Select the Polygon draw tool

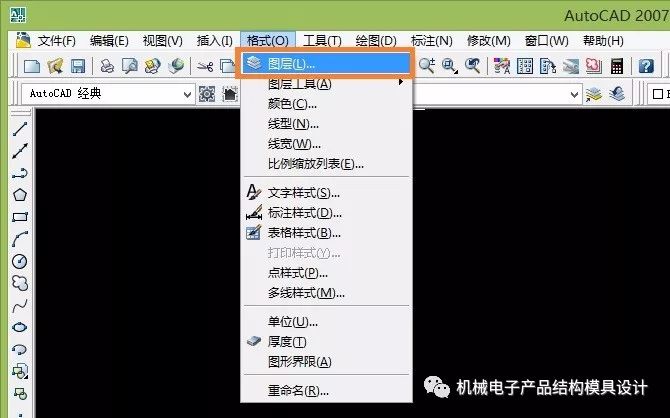point(20,195)
